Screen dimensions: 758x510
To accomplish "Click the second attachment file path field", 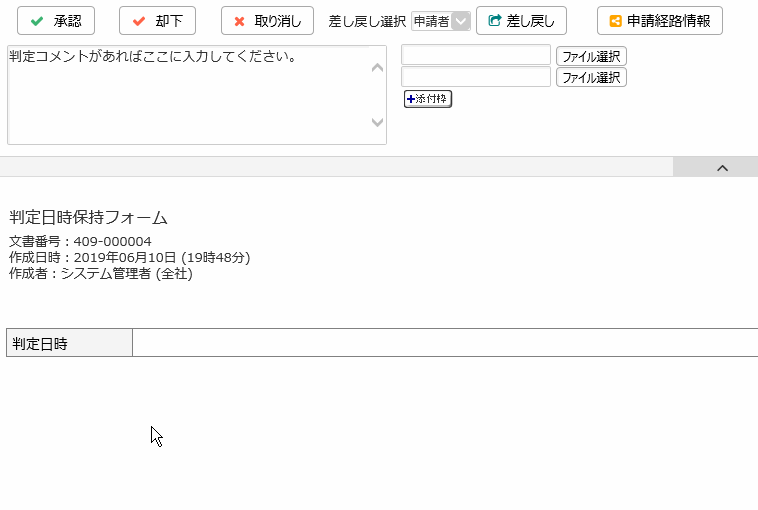I will coord(476,77).
